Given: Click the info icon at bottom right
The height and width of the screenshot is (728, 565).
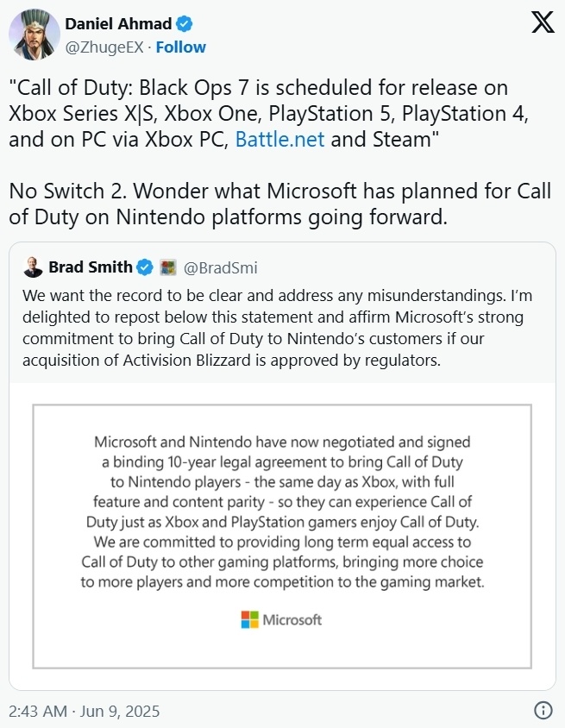Looking at the screenshot, I should [543, 711].
